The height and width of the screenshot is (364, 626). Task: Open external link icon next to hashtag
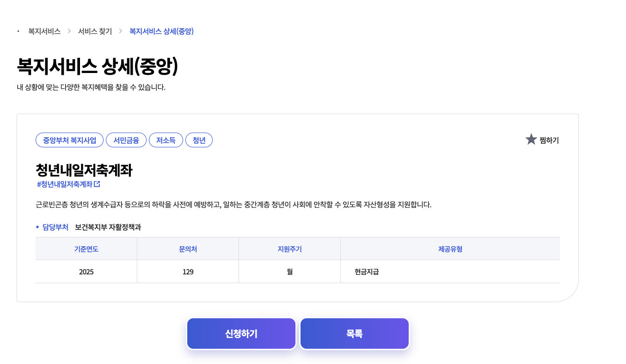pos(96,183)
